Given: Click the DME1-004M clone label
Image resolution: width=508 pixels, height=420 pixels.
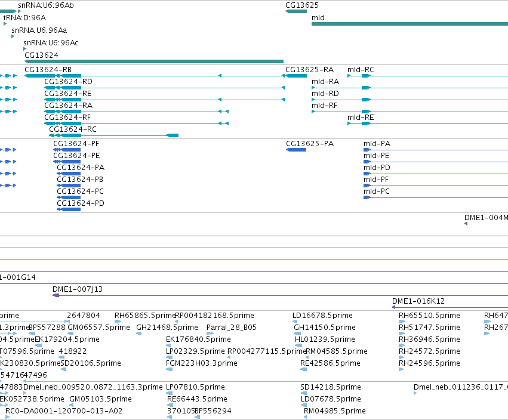Looking at the screenshot, I should (486, 218).
